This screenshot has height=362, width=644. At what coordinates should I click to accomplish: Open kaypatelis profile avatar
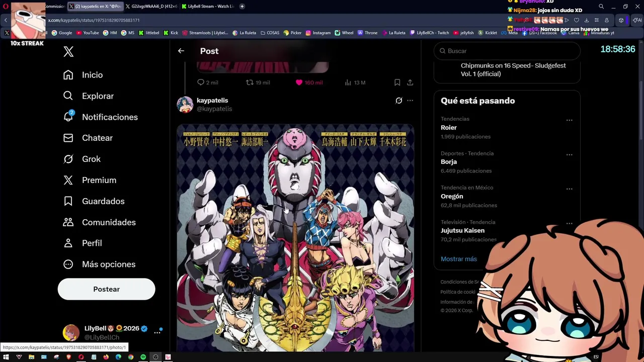185,105
